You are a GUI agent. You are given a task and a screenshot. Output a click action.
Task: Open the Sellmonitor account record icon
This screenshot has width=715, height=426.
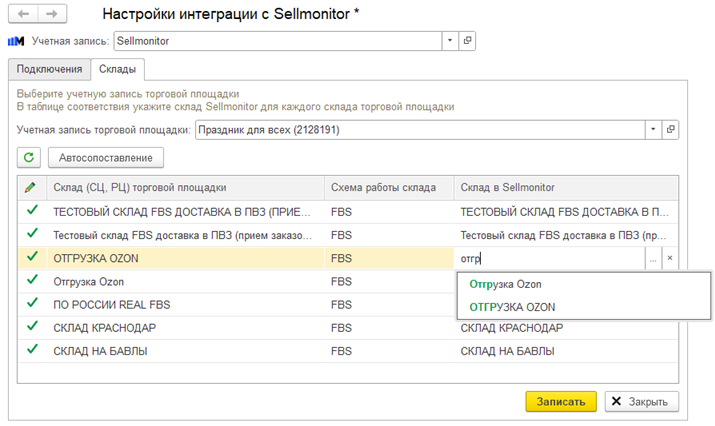[468, 41]
